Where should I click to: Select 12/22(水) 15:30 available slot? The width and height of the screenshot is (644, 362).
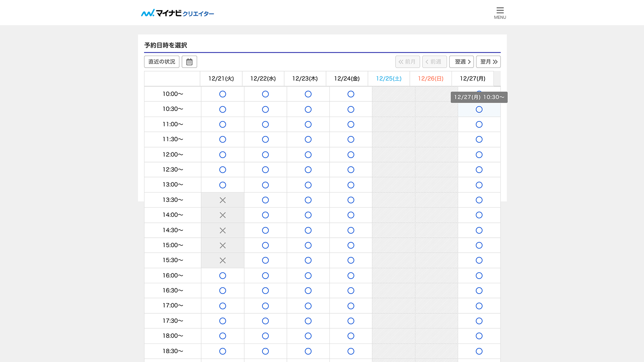(x=265, y=261)
